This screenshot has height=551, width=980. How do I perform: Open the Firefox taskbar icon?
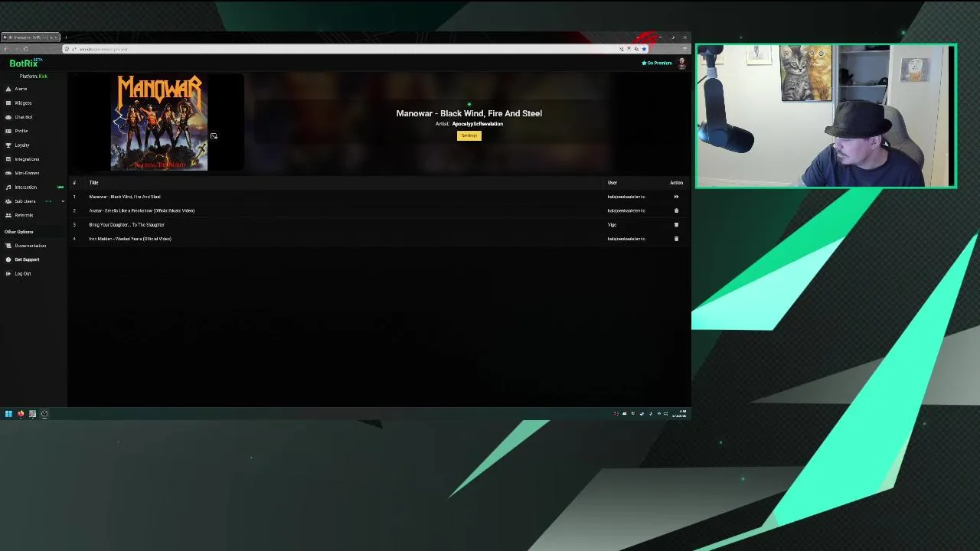pos(21,414)
